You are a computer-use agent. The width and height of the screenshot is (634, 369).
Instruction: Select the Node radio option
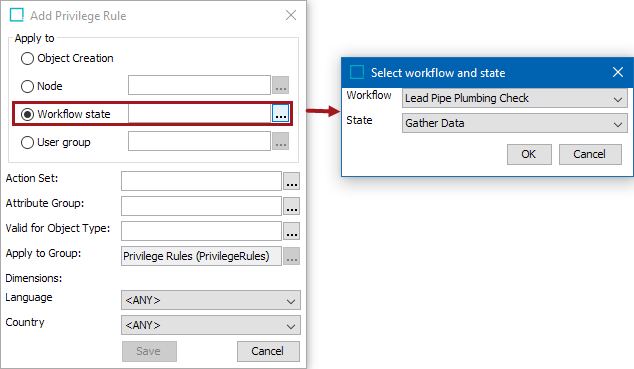(27, 86)
